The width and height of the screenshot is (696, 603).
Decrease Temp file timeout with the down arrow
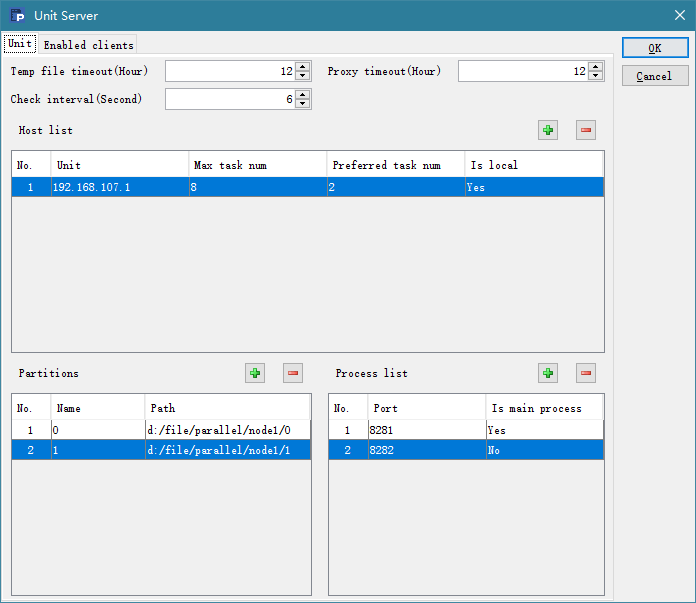[x=303, y=76]
